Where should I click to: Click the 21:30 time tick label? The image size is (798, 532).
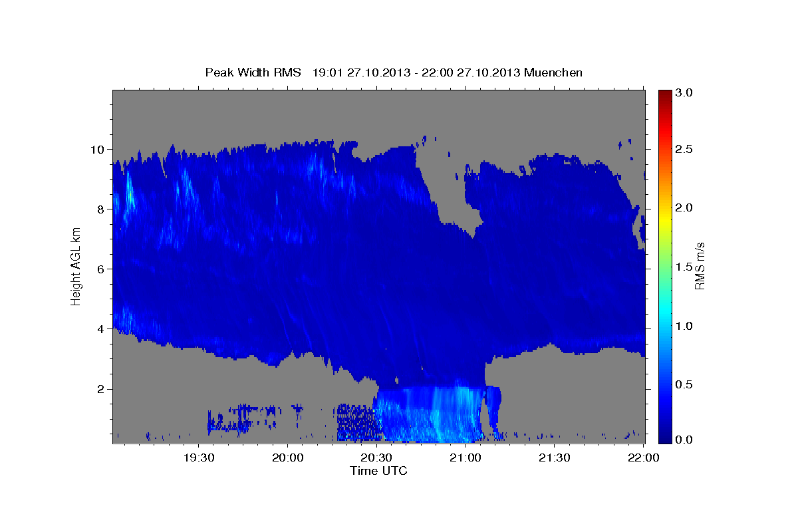coord(554,458)
